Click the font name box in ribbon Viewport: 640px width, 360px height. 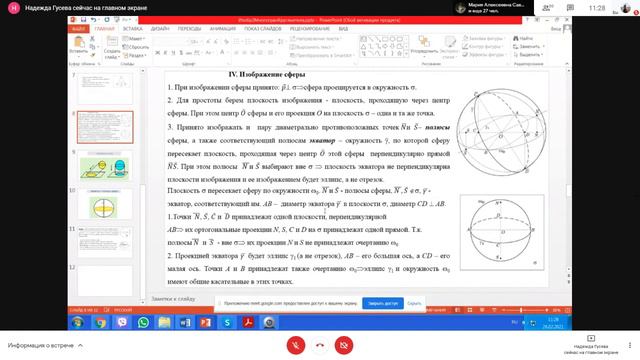(x=170, y=42)
